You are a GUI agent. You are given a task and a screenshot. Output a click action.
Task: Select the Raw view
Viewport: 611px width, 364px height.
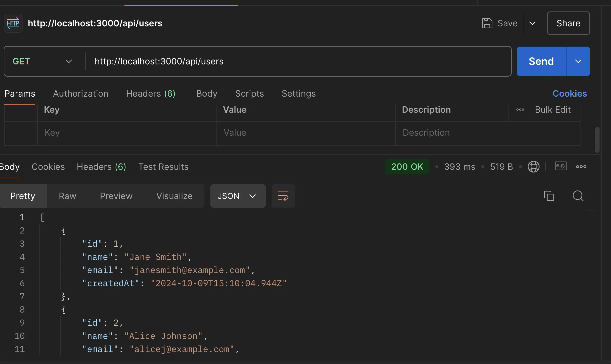[x=67, y=196]
